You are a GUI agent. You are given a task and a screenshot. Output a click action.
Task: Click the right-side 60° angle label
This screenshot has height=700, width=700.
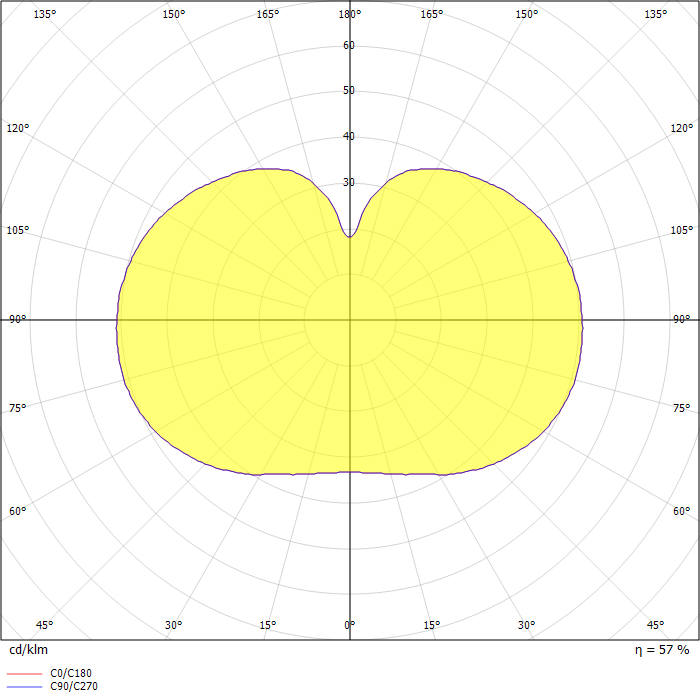point(682,511)
